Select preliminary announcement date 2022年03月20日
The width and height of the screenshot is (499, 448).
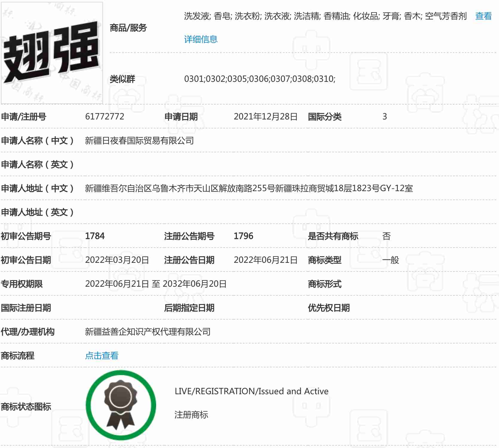coord(117,260)
